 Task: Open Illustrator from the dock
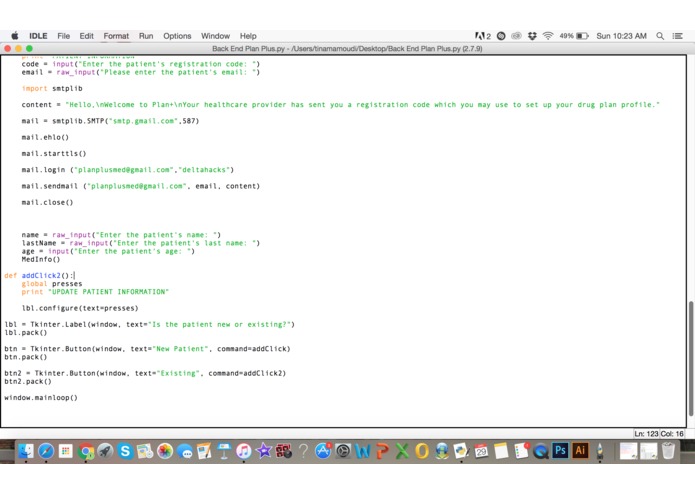tap(580, 451)
